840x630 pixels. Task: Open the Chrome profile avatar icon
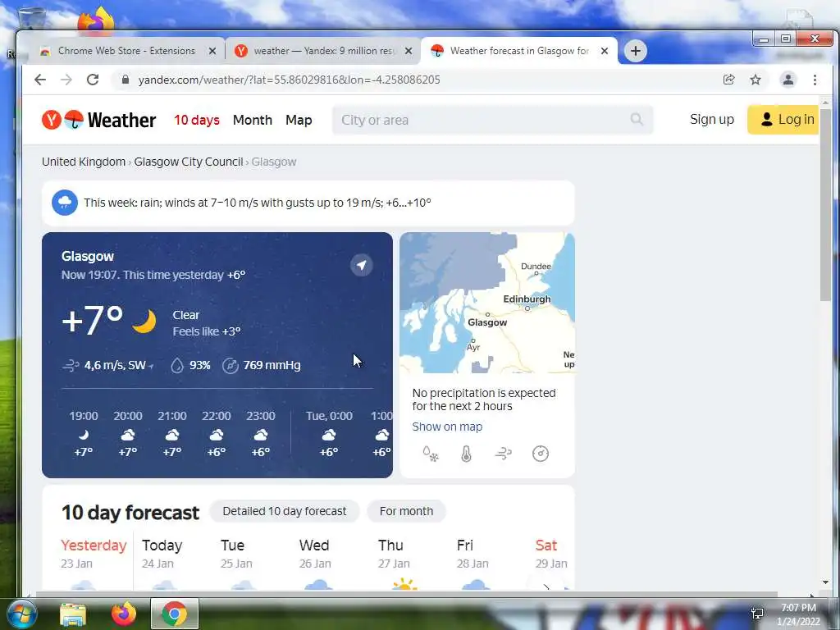(x=788, y=80)
